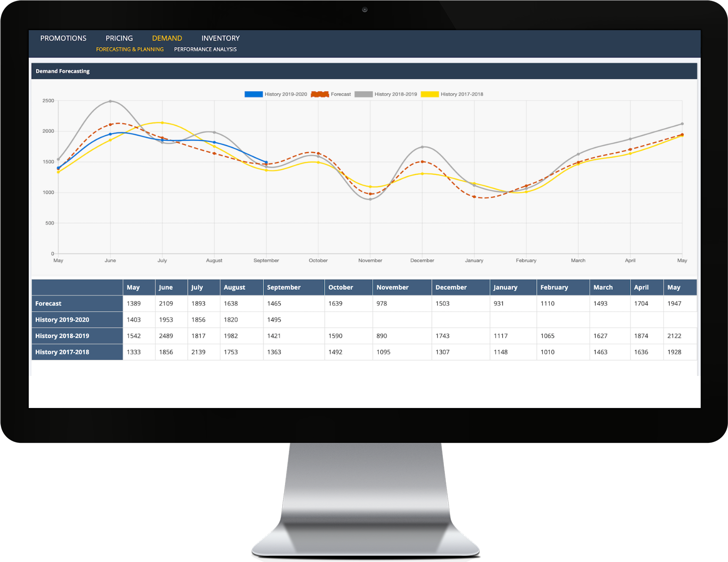Click the History 2017-2018 February value 1010

click(x=548, y=352)
